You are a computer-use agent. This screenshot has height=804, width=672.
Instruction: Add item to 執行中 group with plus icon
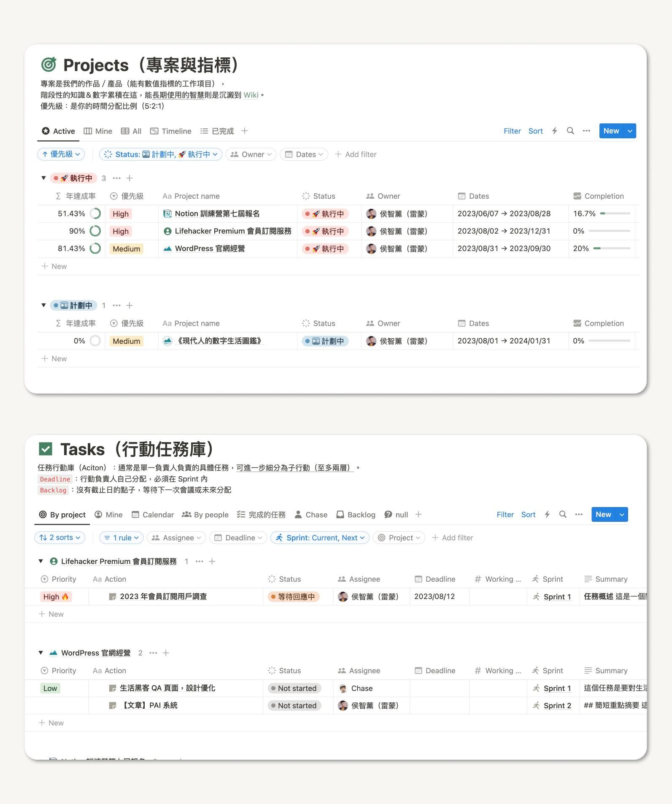point(130,178)
